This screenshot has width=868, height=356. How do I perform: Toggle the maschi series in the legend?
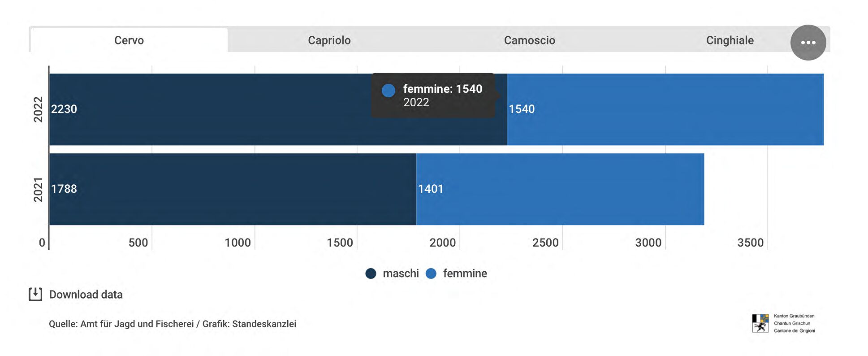point(400,273)
